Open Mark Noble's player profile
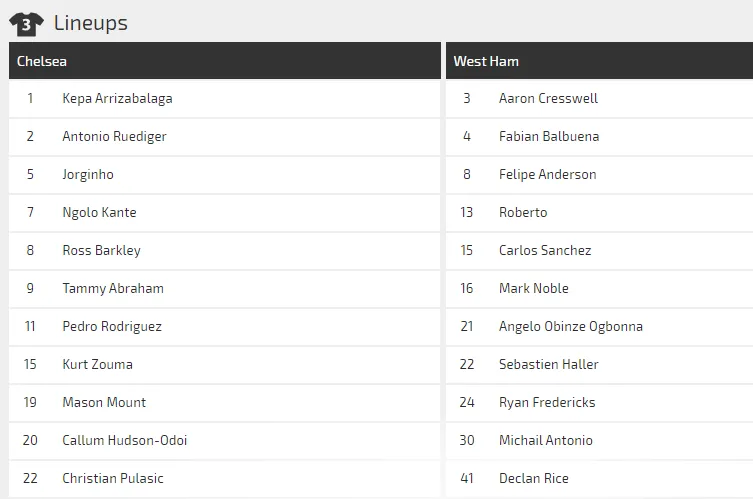The image size is (753, 499). (x=533, y=288)
